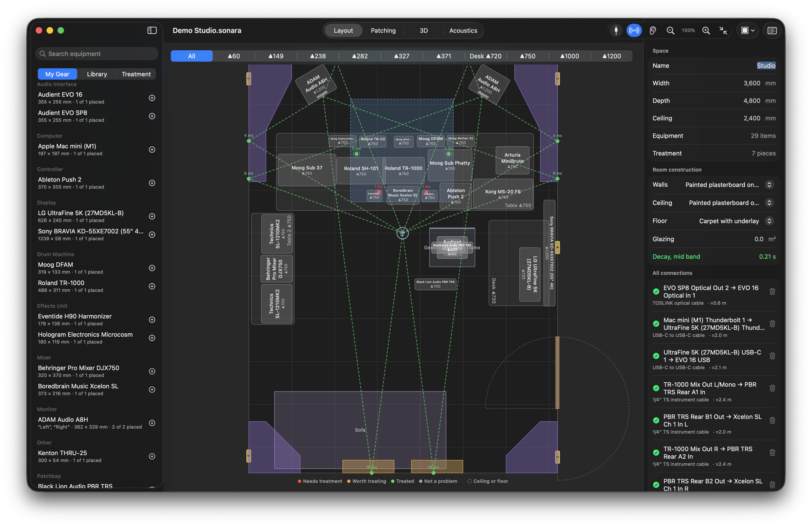The width and height of the screenshot is (812, 527).
Task: Click the zoom out magnifier icon
Action: point(670,30)
